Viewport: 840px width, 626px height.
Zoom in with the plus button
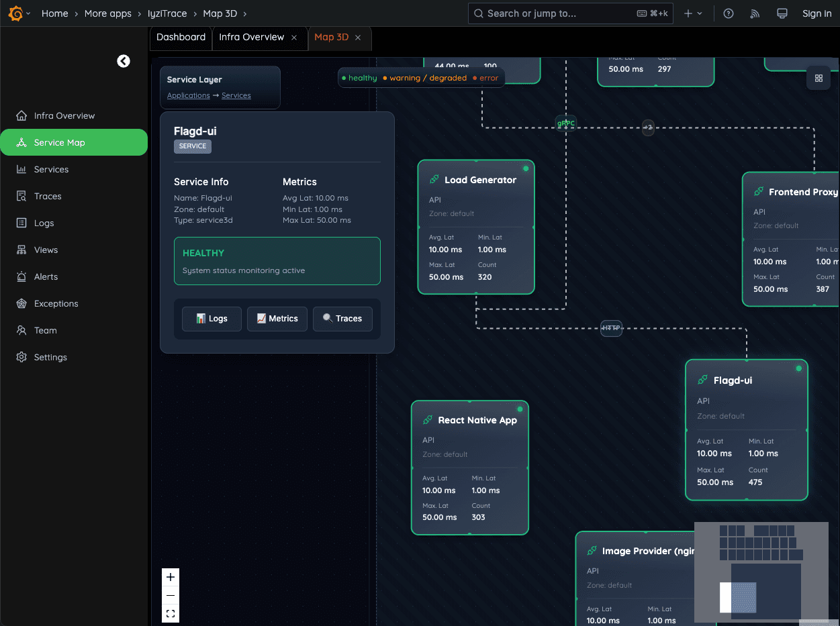tap(171, 577)
